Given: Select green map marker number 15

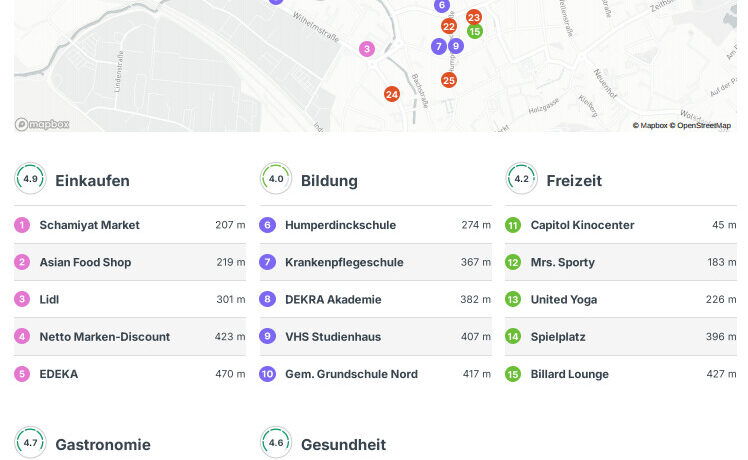Looking at the screenshot, I should tap(474, 32).
